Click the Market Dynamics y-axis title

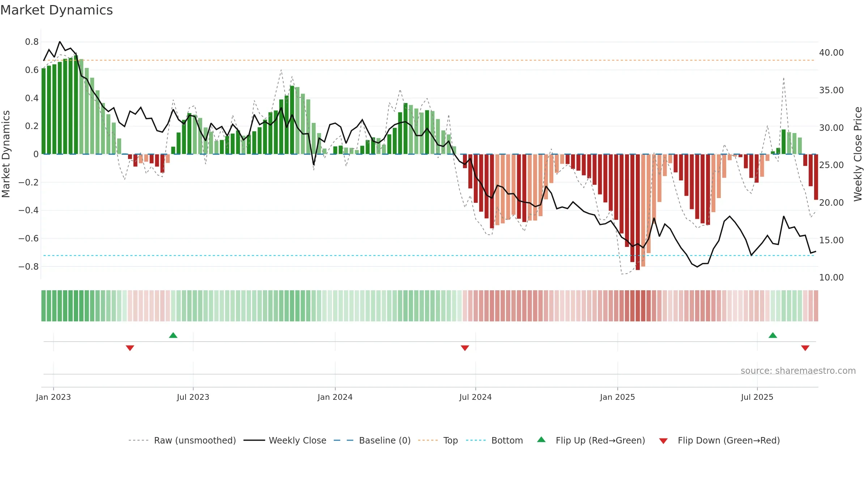(6, 154)
